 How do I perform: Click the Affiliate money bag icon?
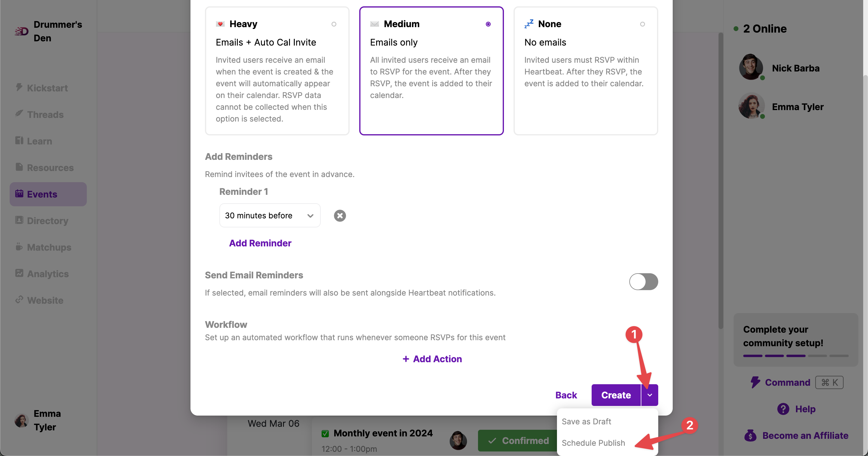coord(750,435)
